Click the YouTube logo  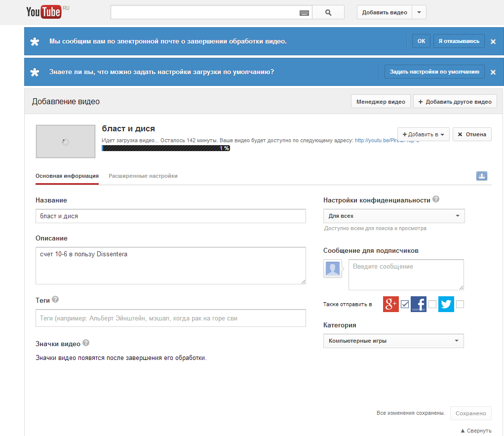tap(44, 12)
